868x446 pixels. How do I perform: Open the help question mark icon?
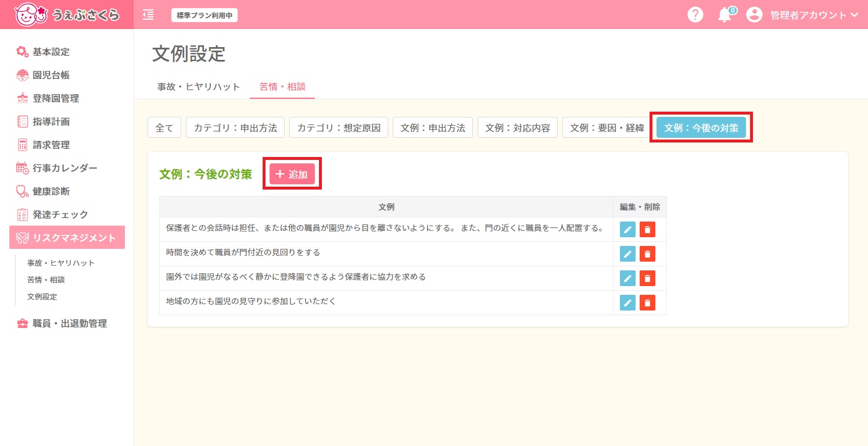pyautogui.click(x=695, y=15)
